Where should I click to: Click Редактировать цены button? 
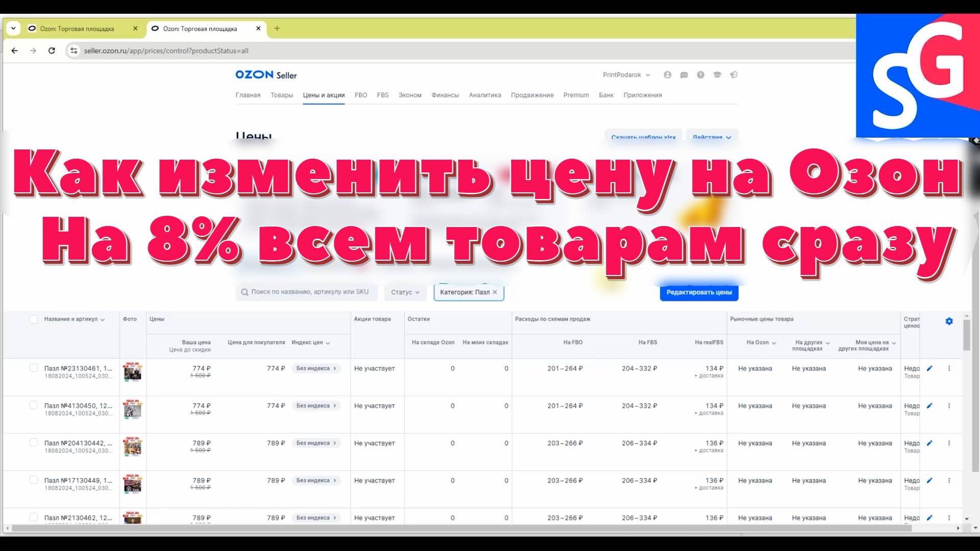pyautogui.click(x=699, y=292)
